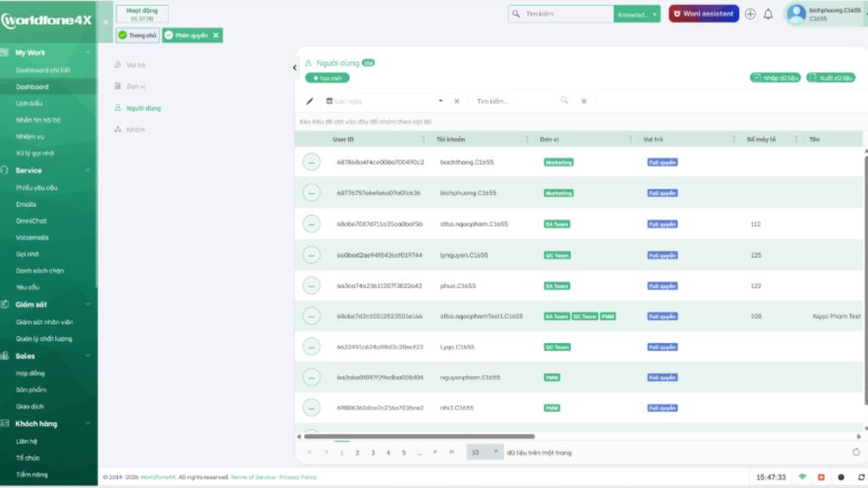Jump to last page in pager

[452, 452]
